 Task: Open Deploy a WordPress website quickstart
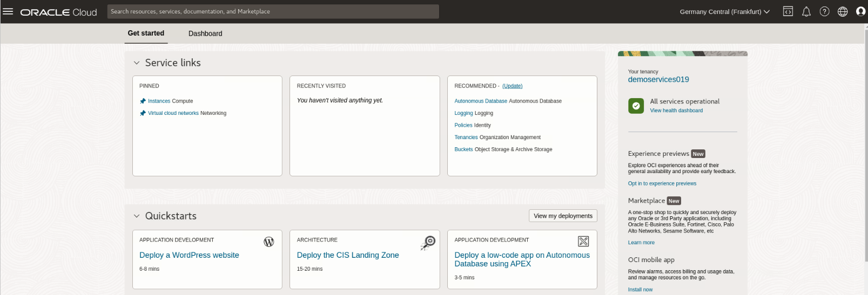coord(189,255)
